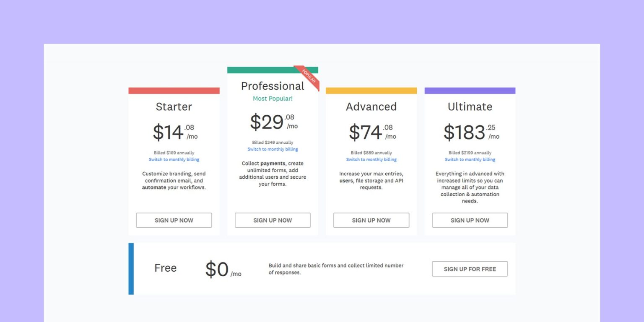Click the green accent bar above Professional
644x322 pixels.
click(273, 68)
